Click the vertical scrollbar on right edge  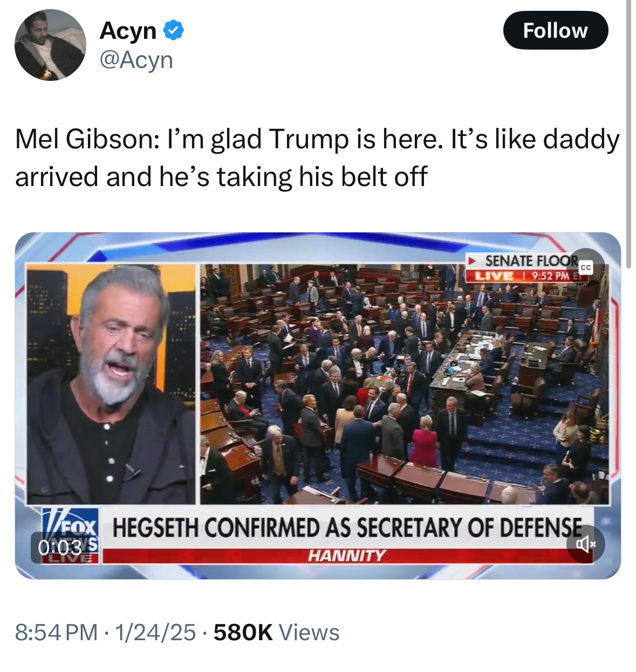(x=628, y=135)
